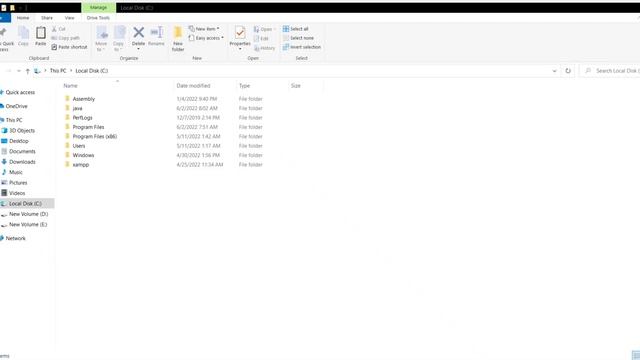Click Invert selection in the ribbon
Screen dimensions: 640x360
302,47
